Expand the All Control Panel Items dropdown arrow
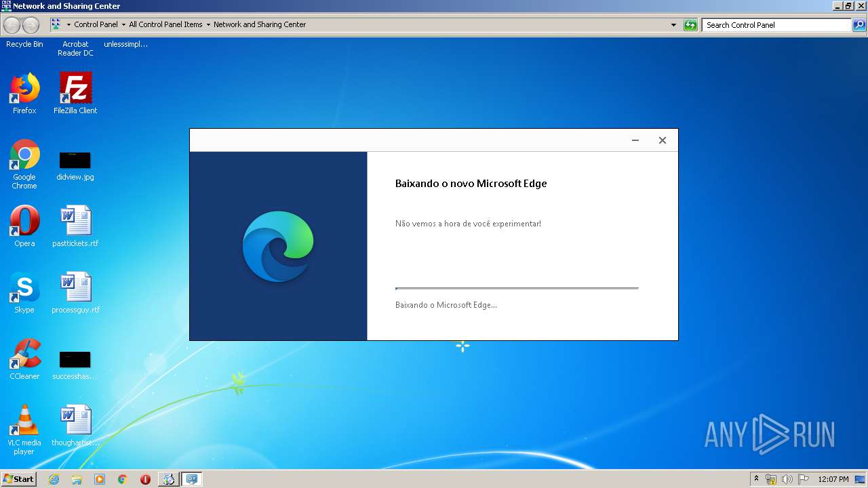 pyautogui.click(x=208, y=24)
